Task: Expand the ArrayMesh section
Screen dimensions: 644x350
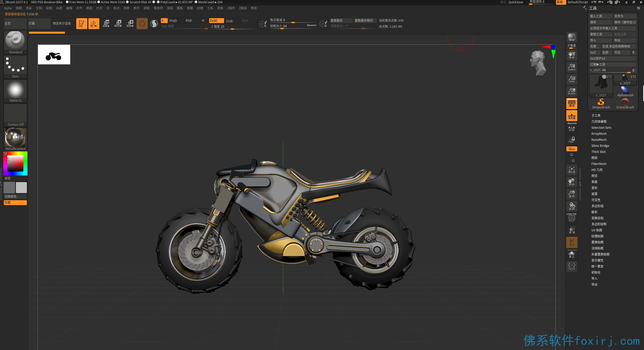Action: coord(599,134)
